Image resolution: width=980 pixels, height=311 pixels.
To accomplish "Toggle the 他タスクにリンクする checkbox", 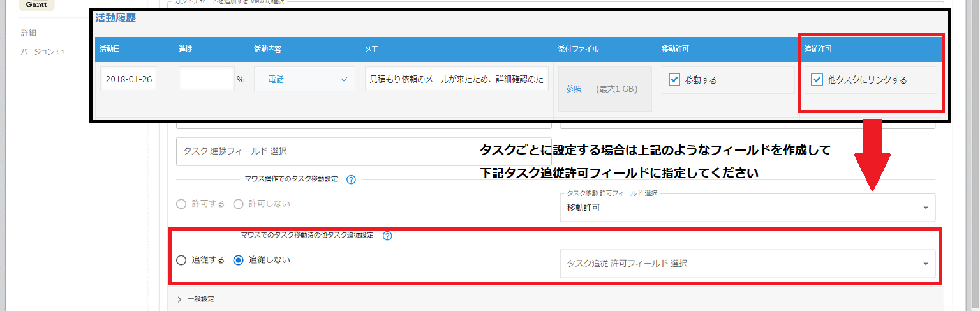I will tap(817, 80).
